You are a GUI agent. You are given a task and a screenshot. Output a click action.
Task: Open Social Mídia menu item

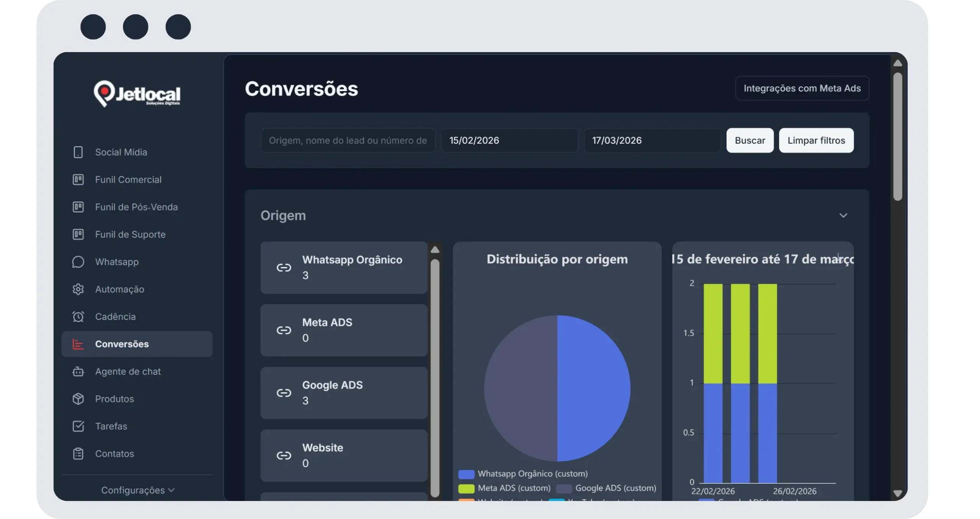[137, 152]
